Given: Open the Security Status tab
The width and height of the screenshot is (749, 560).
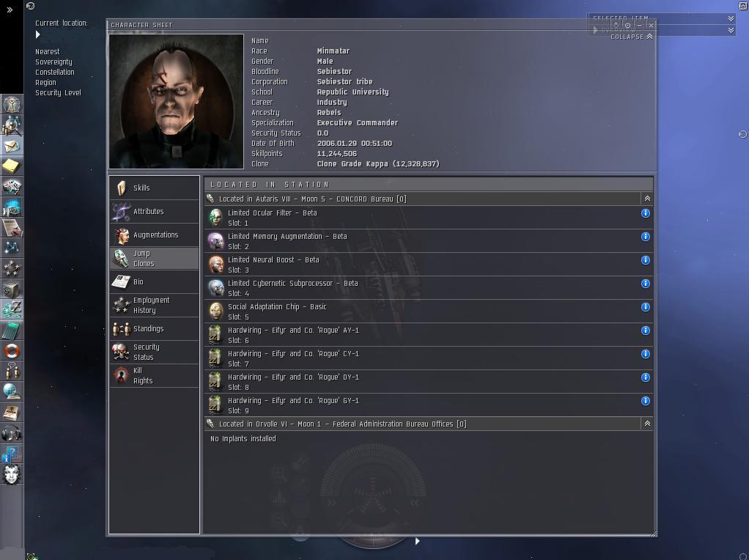Looking at the screenshot, I should tap(155, 352).
